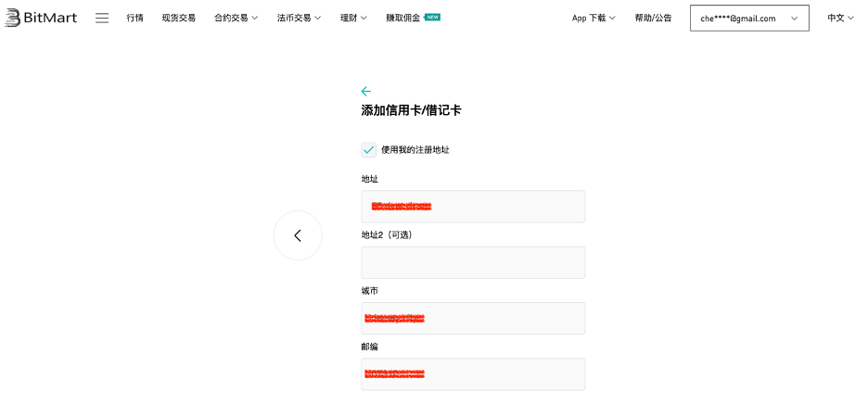Change language via 中文 dropdown
This screenshot has height=417, width=868.
(x=840, y=18)
